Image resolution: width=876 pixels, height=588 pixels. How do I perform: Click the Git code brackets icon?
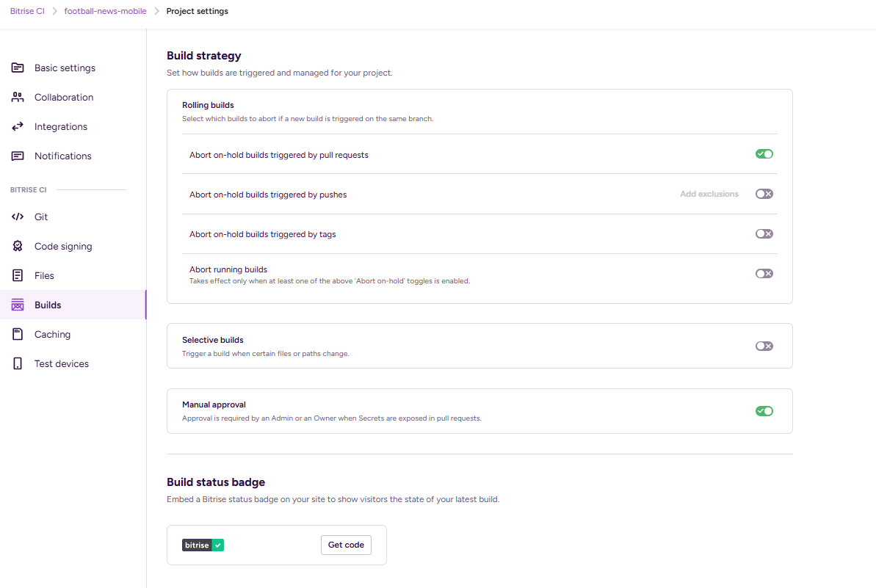coord(18,217)
